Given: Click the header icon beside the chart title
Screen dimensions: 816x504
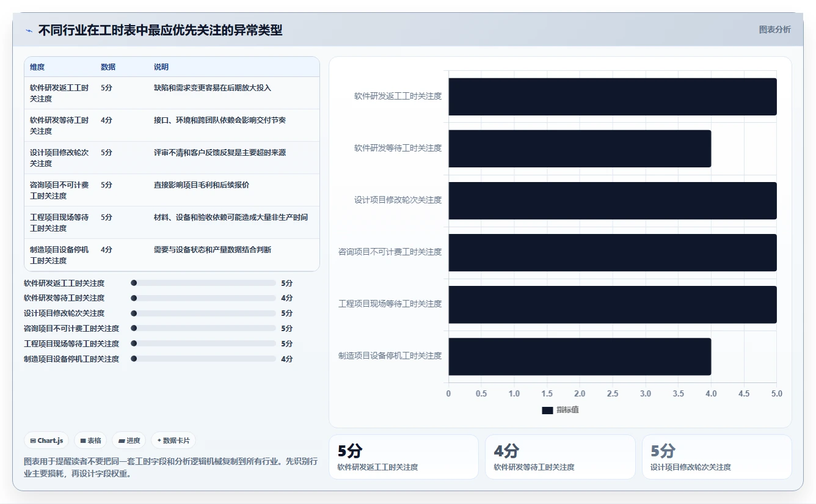Looking at the screenshot, I should tap(29, 31).
